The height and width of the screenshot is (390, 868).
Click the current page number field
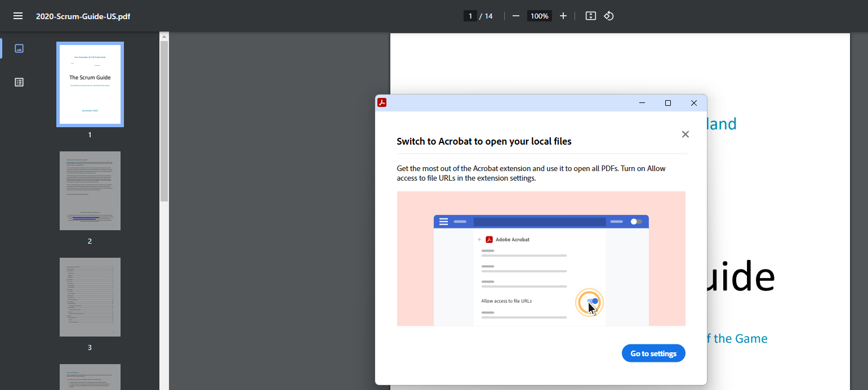coord(470,16)
